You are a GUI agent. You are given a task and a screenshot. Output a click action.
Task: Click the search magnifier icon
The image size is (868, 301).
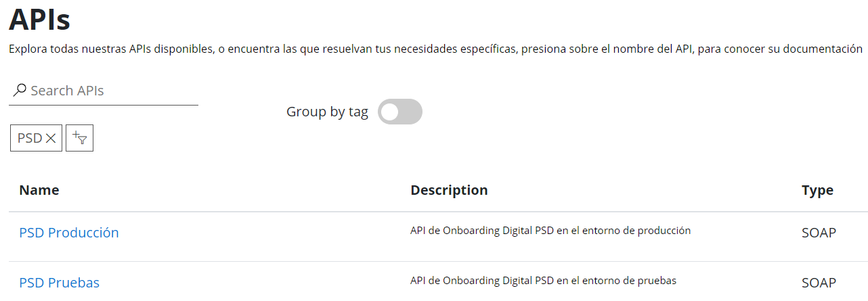(x=20, y=90)
